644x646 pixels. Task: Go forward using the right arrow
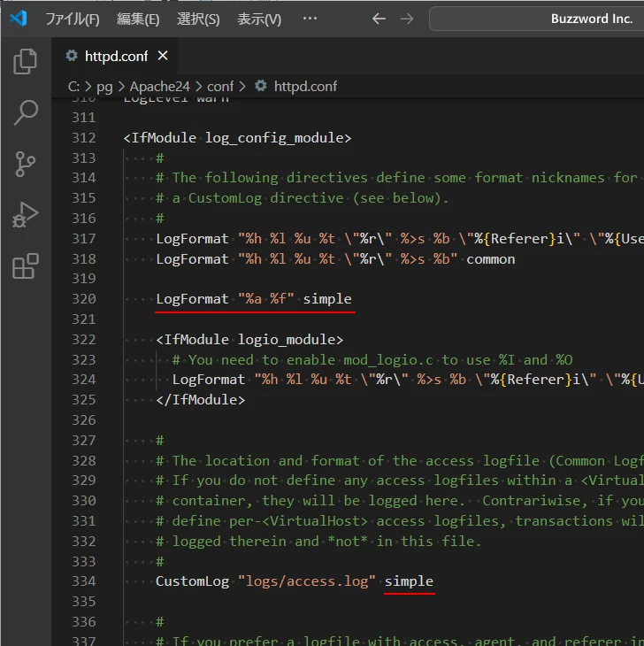(407, 19)
